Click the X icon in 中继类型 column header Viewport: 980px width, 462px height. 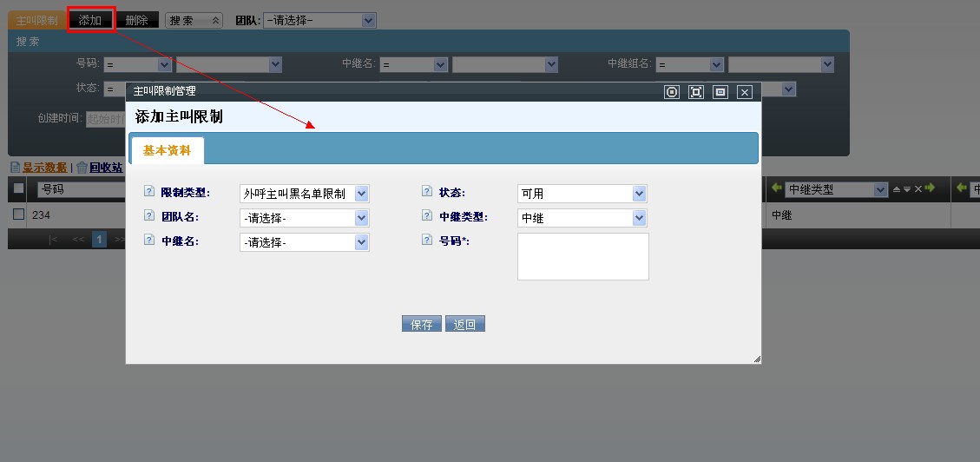[918, 189]
